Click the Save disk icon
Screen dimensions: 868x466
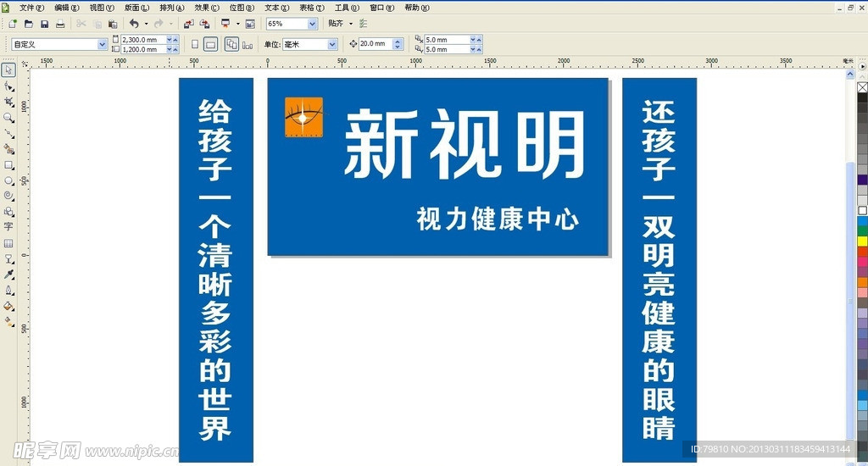45,24
